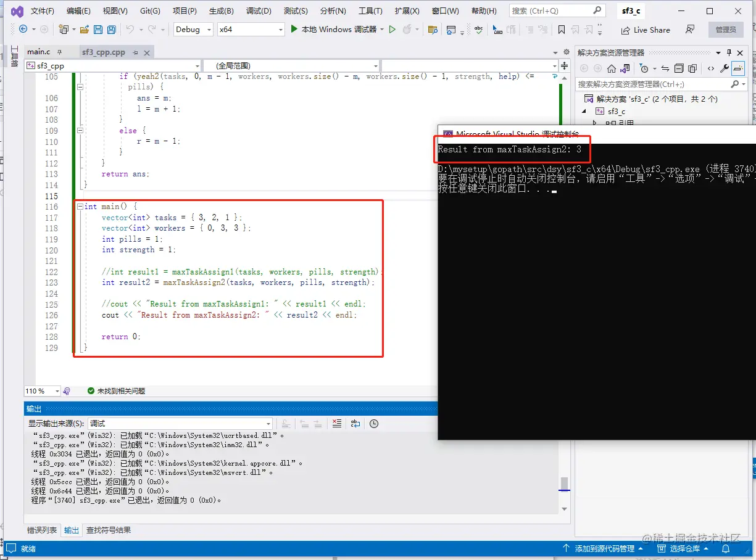This screenshot has height=560, width=756.
Task: Open the output source (调试) dropdown
Action: tap(180, 423)
